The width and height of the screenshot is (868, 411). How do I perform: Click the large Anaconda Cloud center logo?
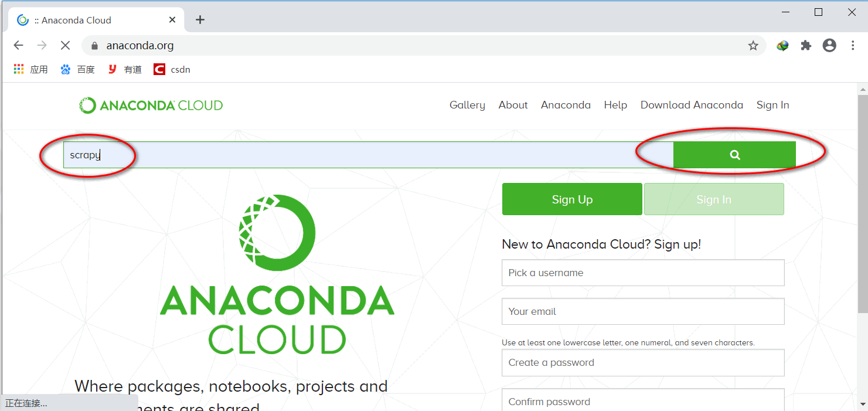pos(277,274)
